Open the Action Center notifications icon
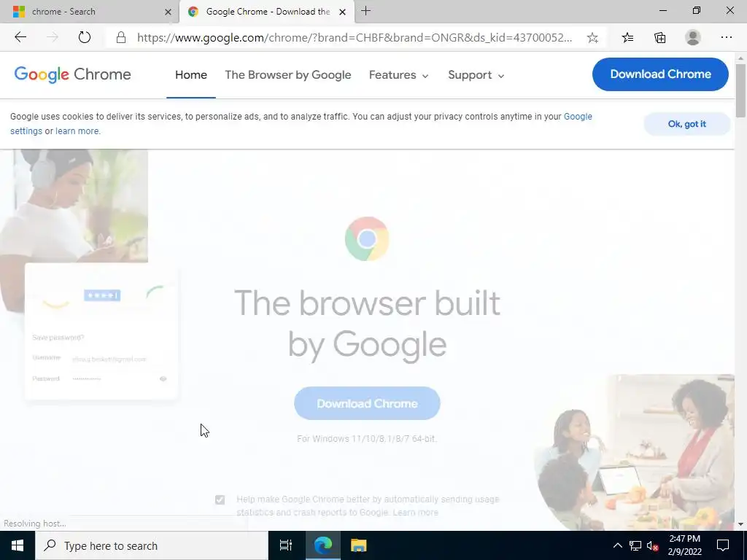 [723, 545]
